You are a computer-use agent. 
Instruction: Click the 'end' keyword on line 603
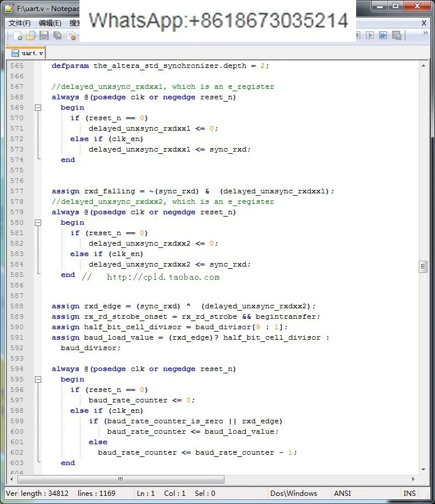pos(68,463)
